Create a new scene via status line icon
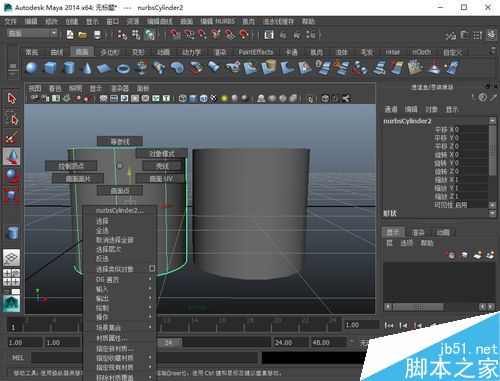Viewport: 500px width, 381px height. coord(70,34)
